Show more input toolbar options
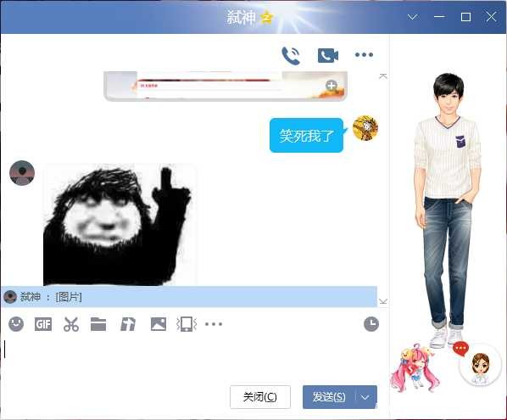The height and width of the screenshot is (420, 507). tap(214, 324)
